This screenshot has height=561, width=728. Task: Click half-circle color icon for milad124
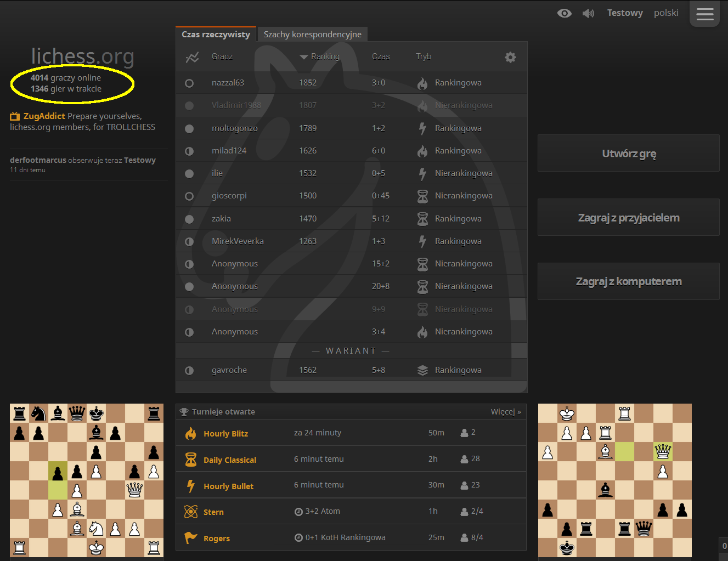(189, 151)
